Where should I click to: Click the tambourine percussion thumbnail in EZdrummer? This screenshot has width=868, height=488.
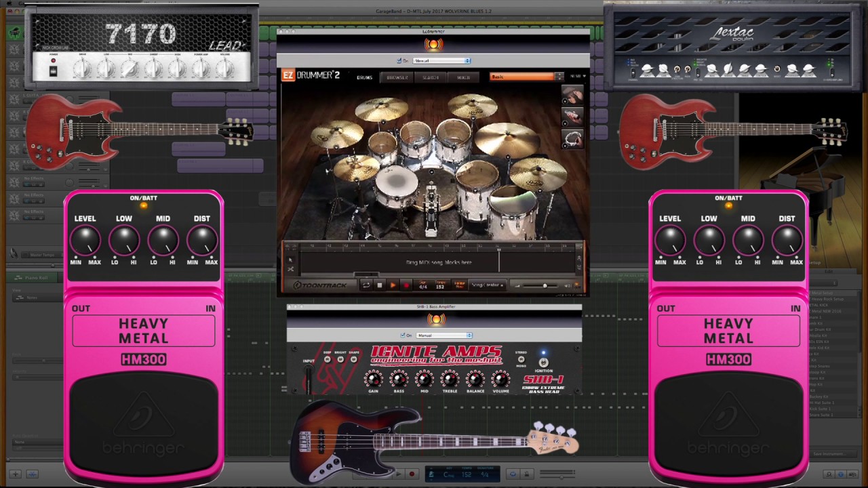click(x=573, y=139)
